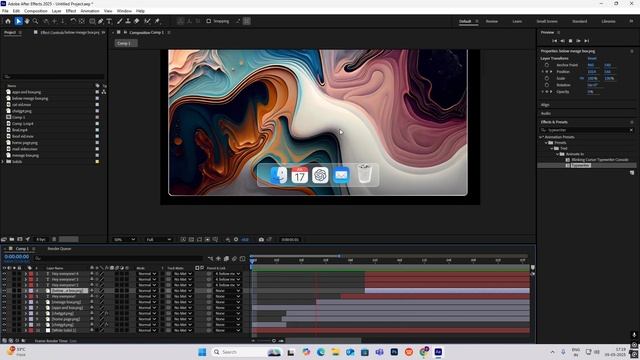
Task: Toggle visibility eye of the home page.png layer
Action: point(4,319)
